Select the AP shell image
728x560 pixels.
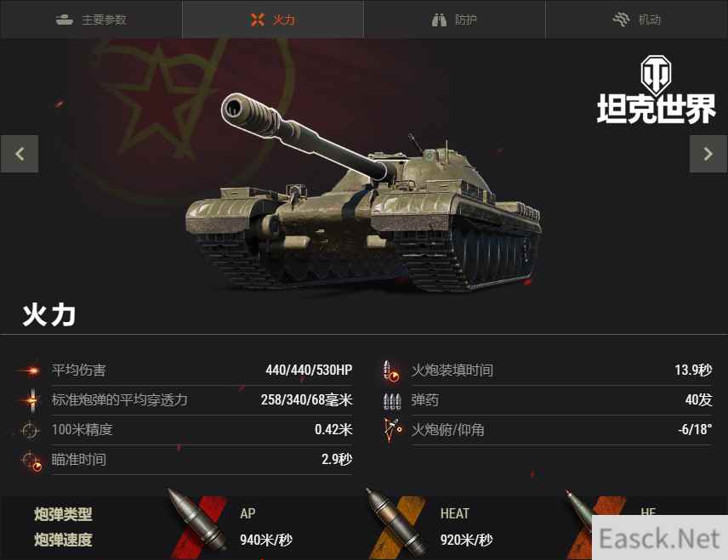coord(199,523)
